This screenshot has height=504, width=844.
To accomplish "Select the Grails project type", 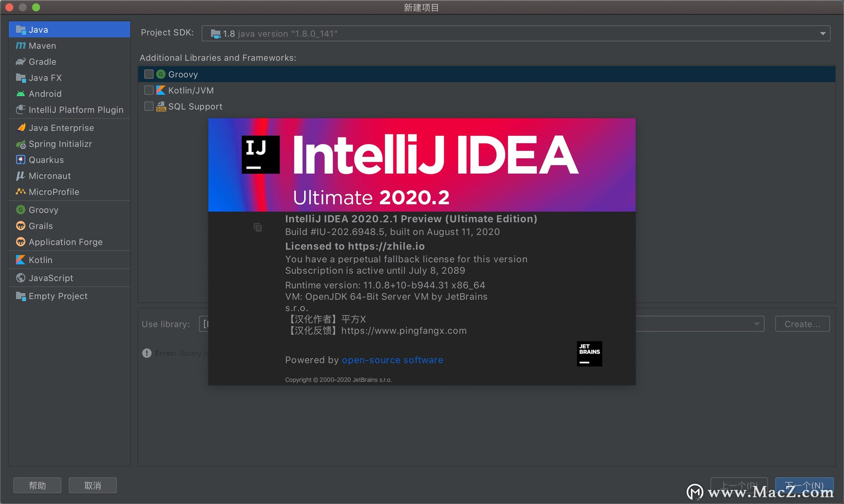I will 40,226.
